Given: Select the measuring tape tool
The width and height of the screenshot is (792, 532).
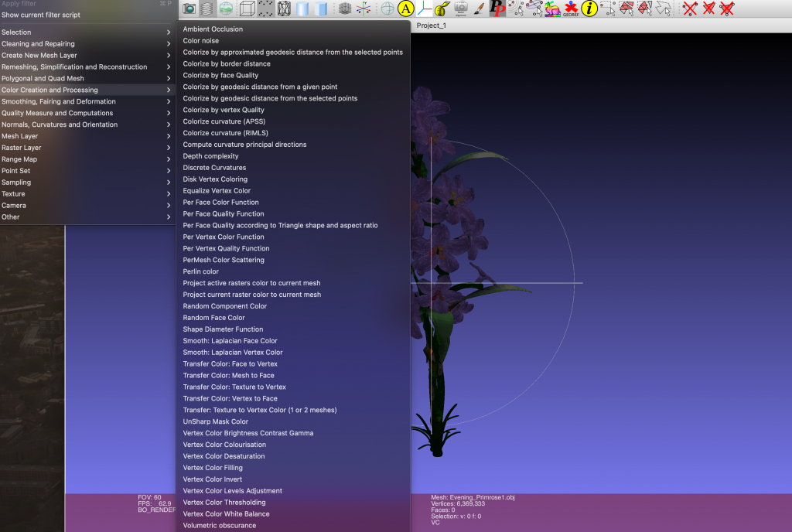Looking at the screenshot, I should click(x=442, y=8).
